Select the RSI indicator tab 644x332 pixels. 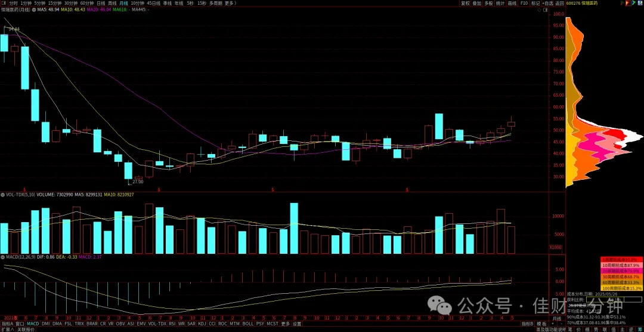172,324
